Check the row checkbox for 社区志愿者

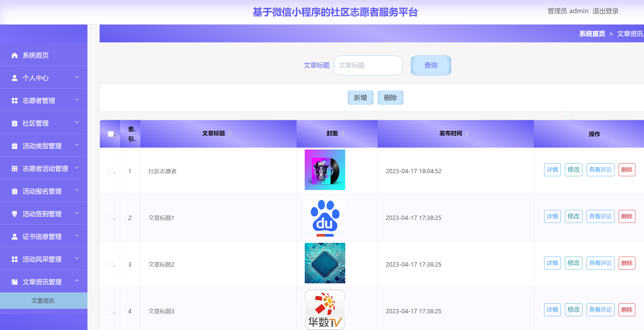(111, 171)
